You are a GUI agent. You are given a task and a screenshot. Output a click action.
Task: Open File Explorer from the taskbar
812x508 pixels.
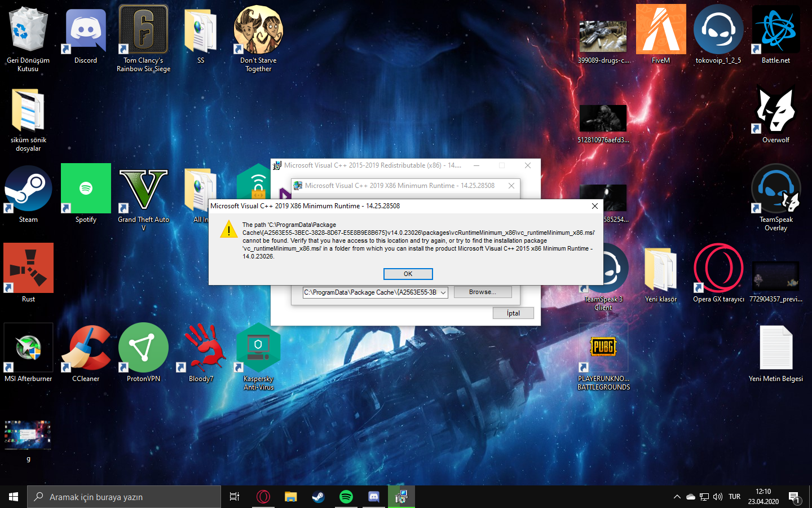click(x=290, y=497)
